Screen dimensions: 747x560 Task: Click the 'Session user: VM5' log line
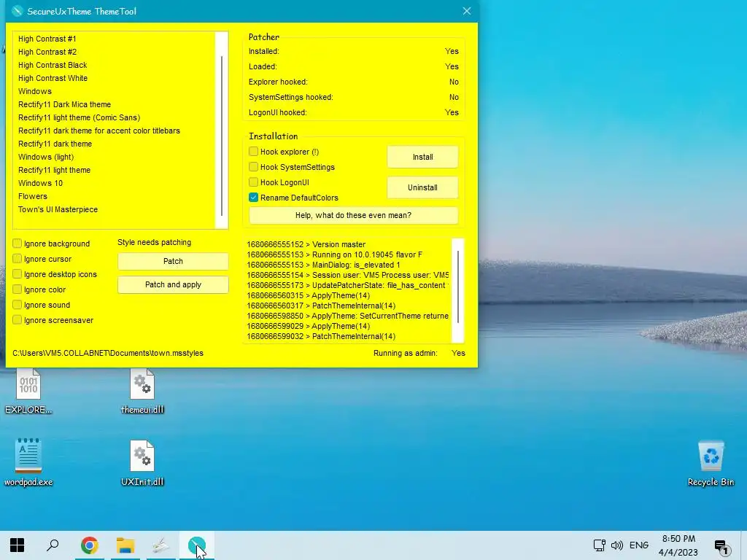coord(347,275)
